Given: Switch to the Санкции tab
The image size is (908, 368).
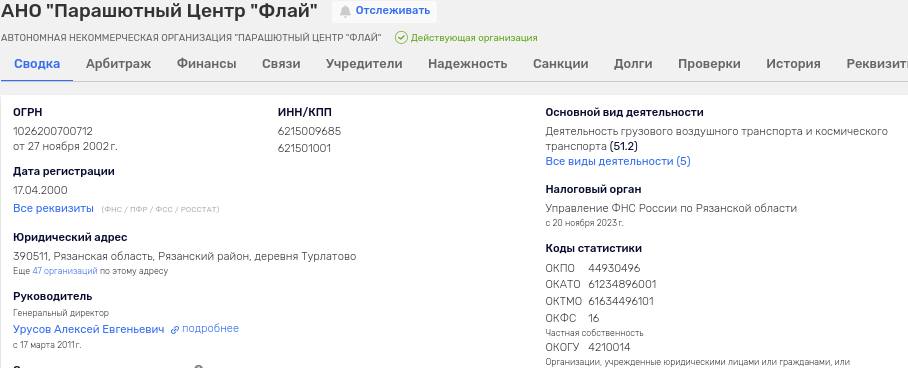Looking at the screenshot, I should pyautogui.click(x=561, y=64).
